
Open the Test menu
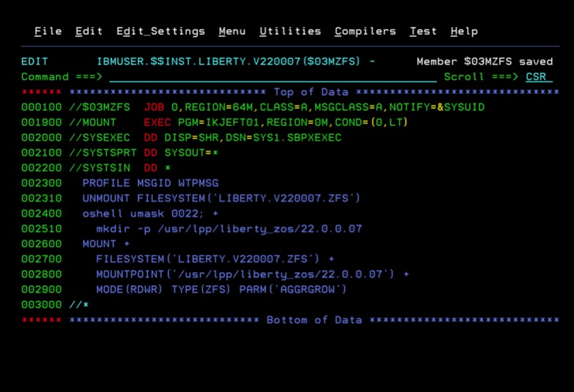pos(423,31)
